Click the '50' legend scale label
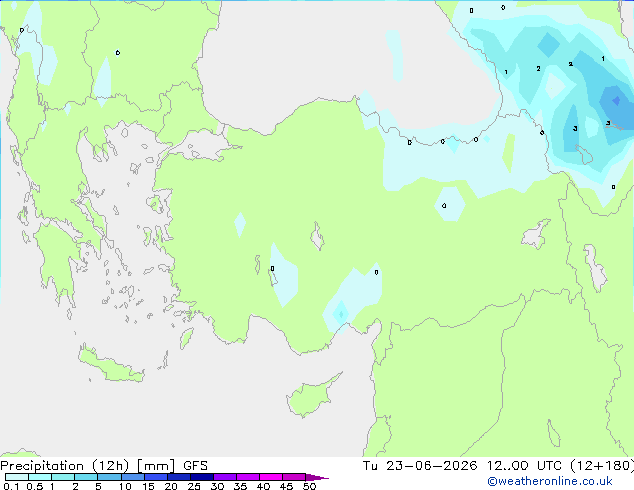 [309, 486]
